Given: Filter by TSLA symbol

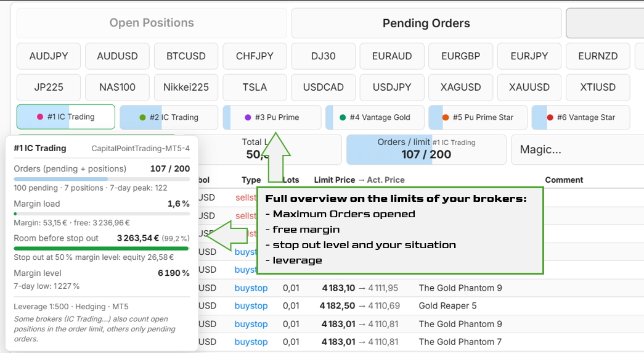Looking at the screenshot, I should (255, 87).
